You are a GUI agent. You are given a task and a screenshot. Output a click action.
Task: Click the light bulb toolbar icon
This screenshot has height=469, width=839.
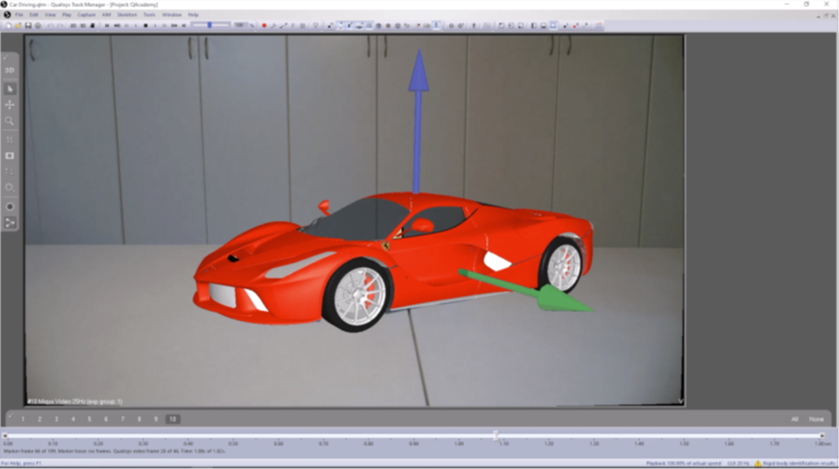[315, 26]
